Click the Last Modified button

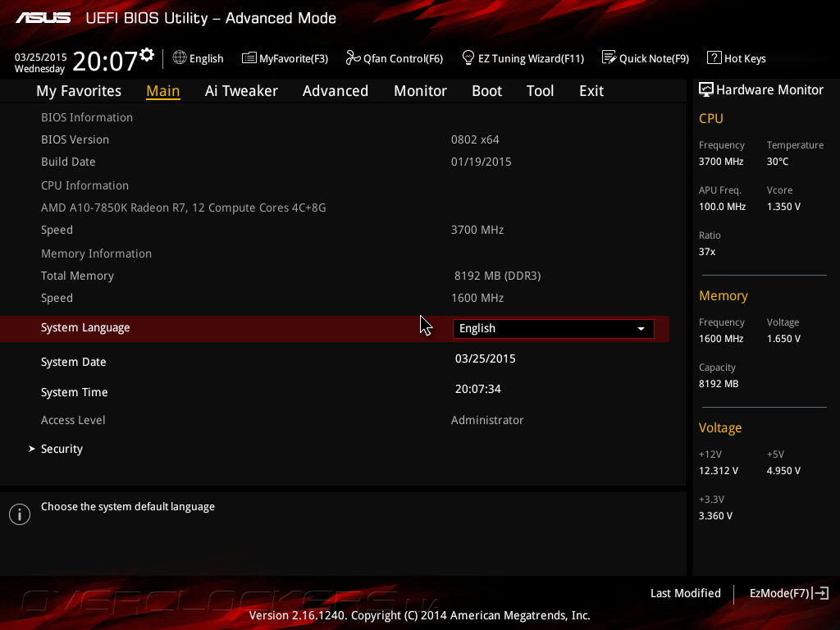(x=685, y=593)
